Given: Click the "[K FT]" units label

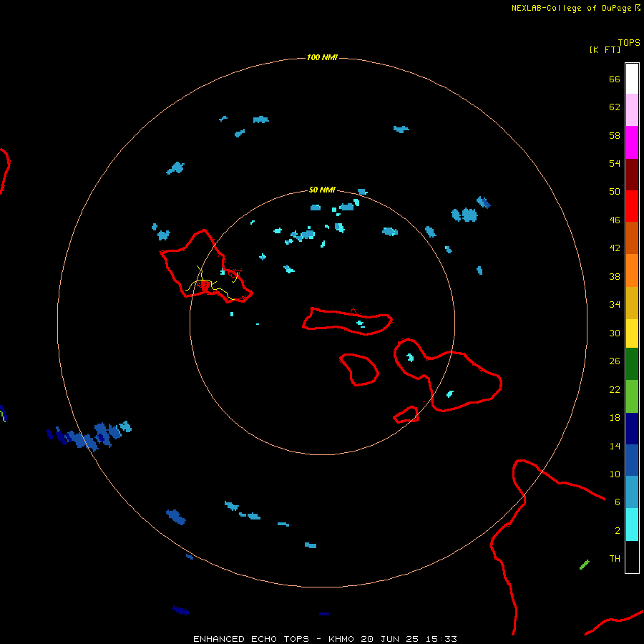Looking at the screenshot, I should coord(605,50).
